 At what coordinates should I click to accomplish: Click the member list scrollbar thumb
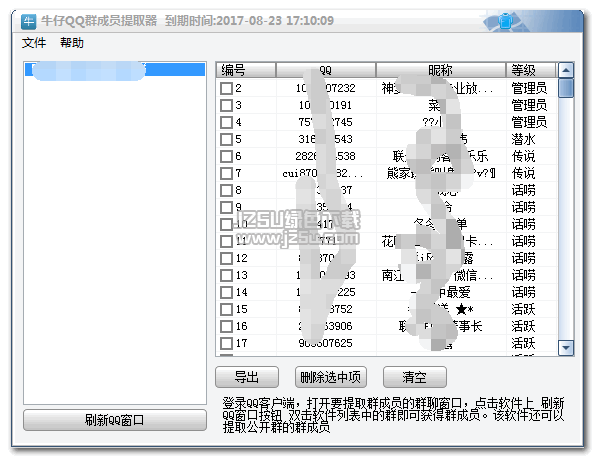click(x=566, y=88)
